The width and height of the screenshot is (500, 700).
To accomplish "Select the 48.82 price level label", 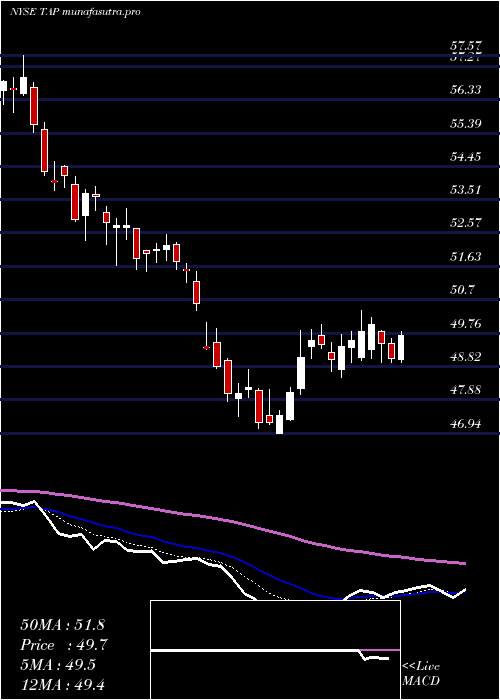I will click(x=466, y=357).
